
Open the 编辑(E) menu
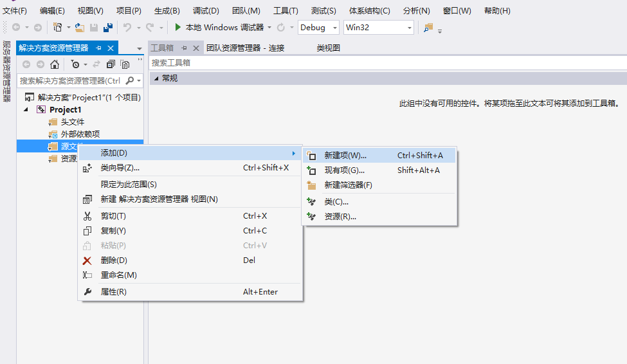tap(52, 11)
